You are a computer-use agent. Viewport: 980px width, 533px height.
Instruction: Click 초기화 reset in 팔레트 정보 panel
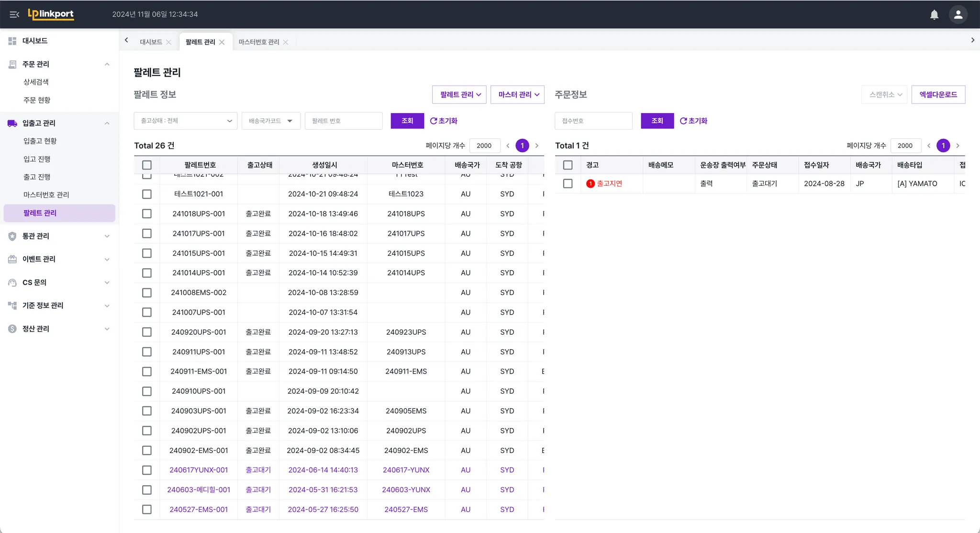tap(444, 121)
